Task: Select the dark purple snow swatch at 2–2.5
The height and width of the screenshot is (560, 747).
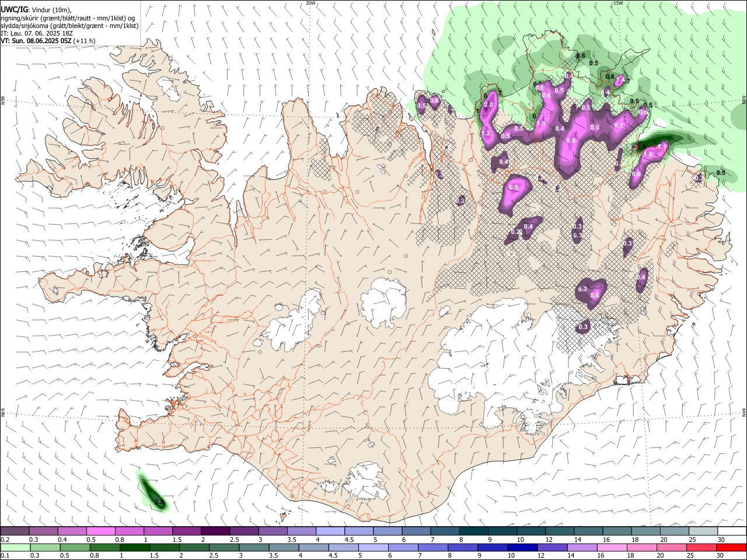Action: (215, 531)
